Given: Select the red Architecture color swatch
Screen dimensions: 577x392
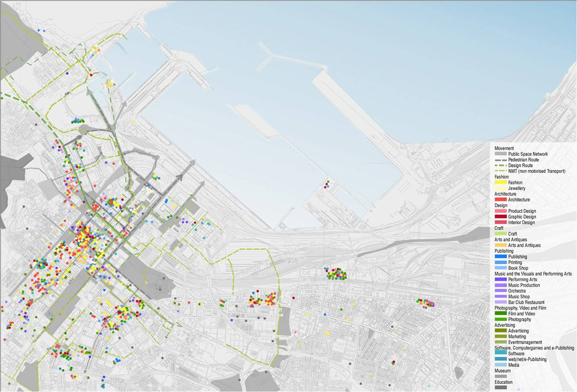Looking at the screenshot, I should point(501,199).
